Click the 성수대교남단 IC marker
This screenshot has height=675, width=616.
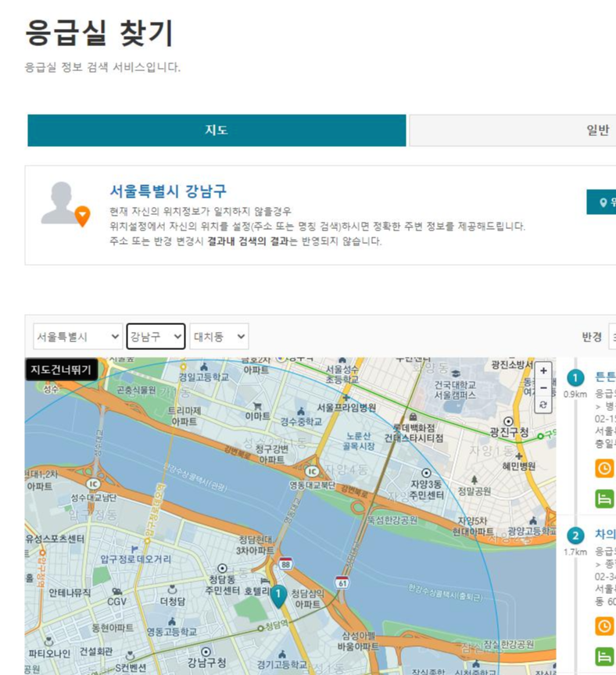click(93, 484)
